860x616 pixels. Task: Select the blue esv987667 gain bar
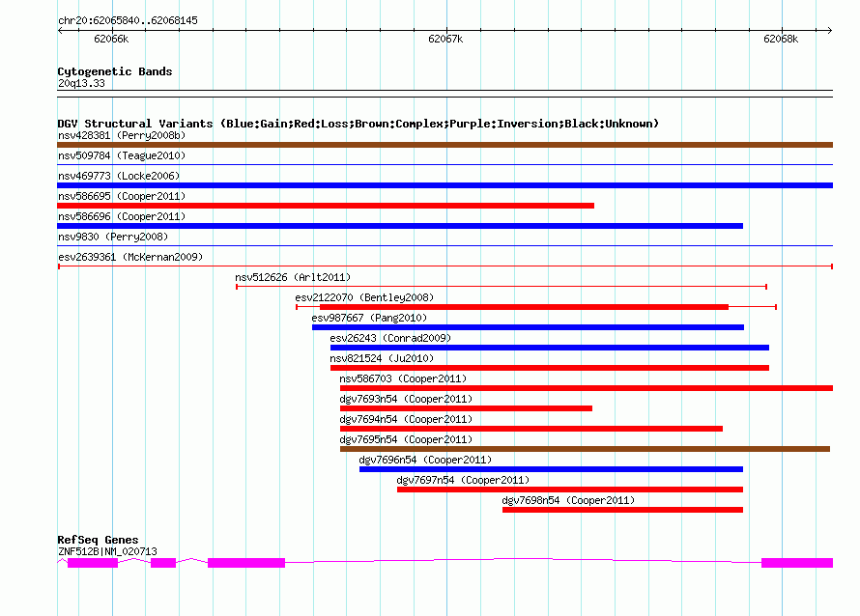click(x=529, y=327)
